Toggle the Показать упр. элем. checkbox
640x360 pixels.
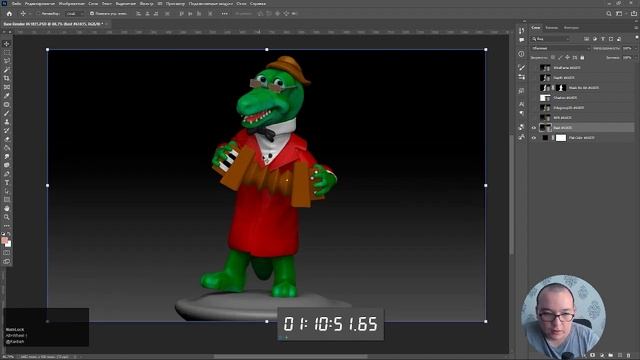(92, 13)
